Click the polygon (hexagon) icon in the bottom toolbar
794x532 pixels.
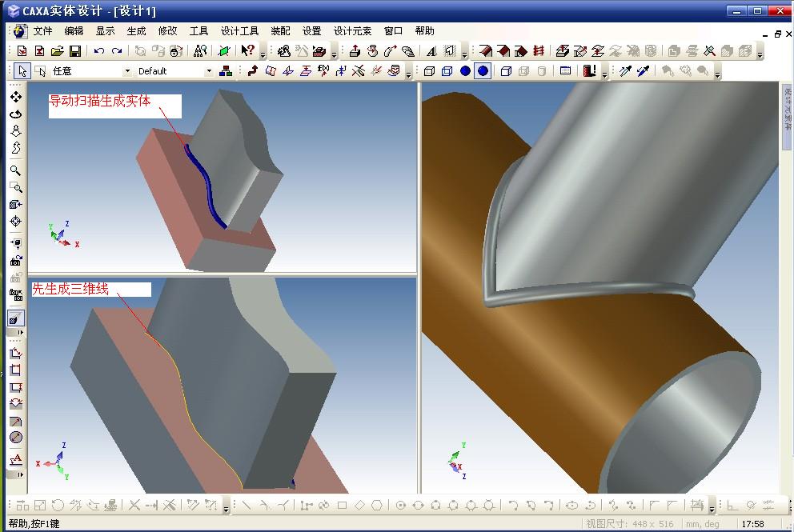377,505
